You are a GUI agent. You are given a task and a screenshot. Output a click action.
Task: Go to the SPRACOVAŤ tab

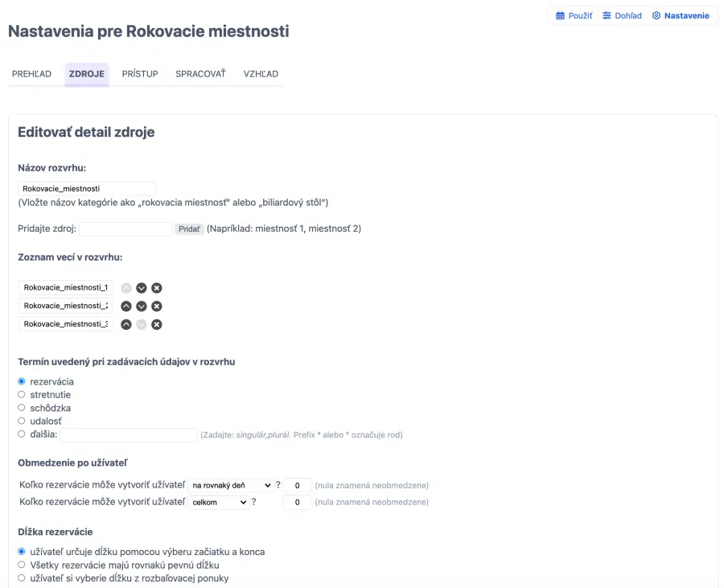pos(200,74)
